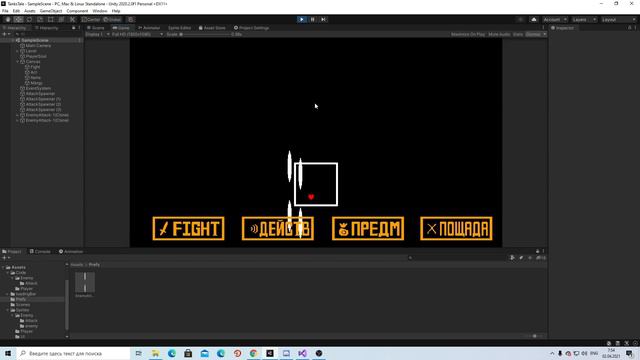The width and height of the screenshot is (640, 360).
Task: Open the cloud services icon
Action: [534, 20]
